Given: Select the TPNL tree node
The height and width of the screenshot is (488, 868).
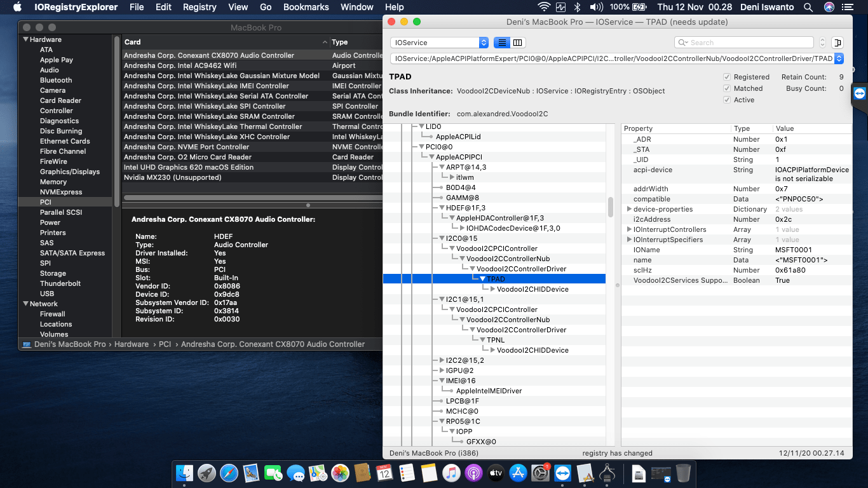Looking at the screenshot, I should point(496,340).
